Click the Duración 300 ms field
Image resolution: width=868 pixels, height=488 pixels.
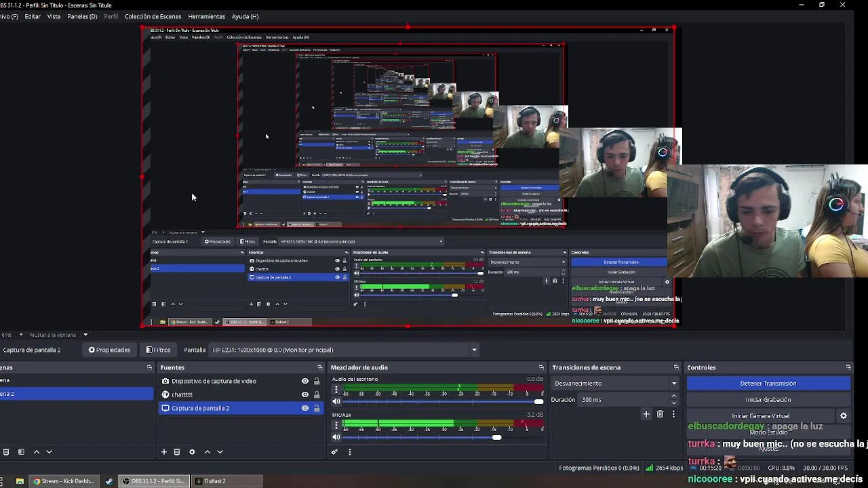coord(624,400)
